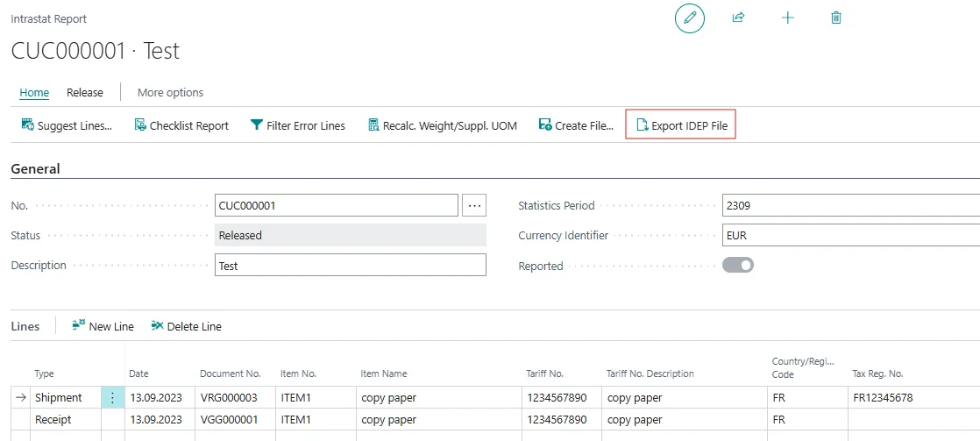Screen dimensions: 980x441
Task: Expand More options menu
Action: coord(170,92)
